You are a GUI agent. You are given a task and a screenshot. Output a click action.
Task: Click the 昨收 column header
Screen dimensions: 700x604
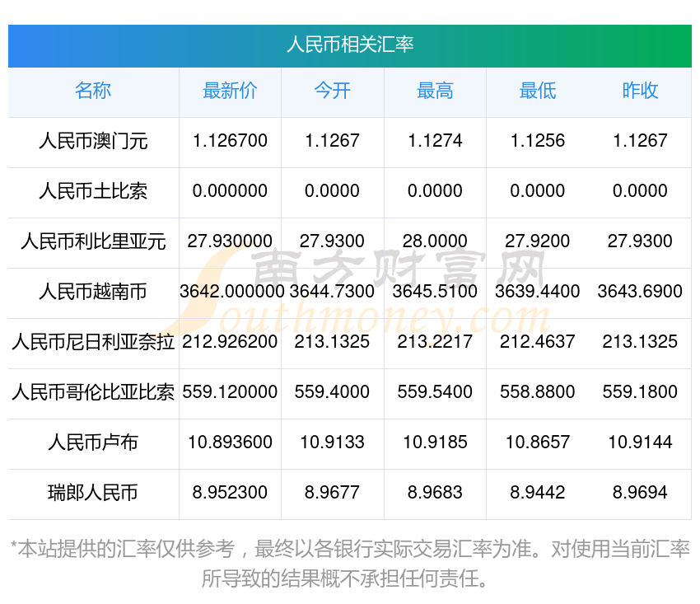click(x=640, y=91)
